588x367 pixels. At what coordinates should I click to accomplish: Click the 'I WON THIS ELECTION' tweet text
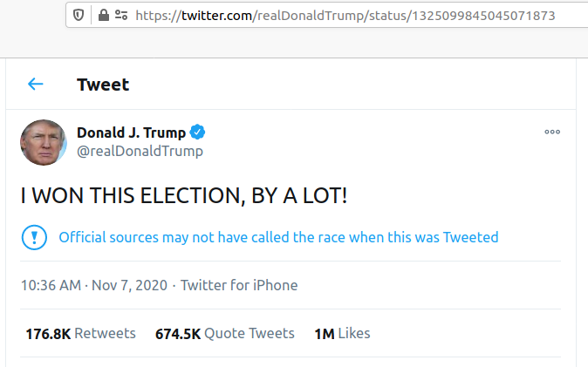184,195
